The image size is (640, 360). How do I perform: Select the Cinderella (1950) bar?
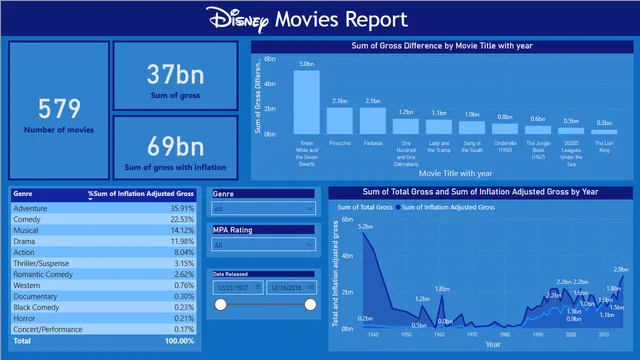[x=505, y=129]
